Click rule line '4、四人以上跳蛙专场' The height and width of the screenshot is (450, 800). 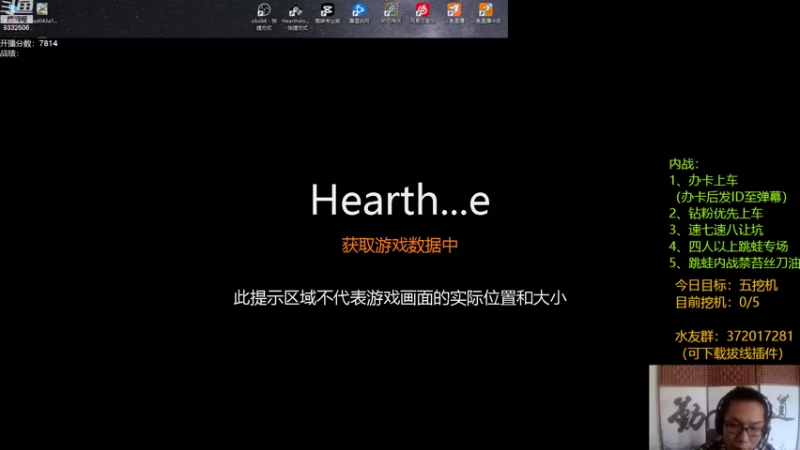(729, 246)
